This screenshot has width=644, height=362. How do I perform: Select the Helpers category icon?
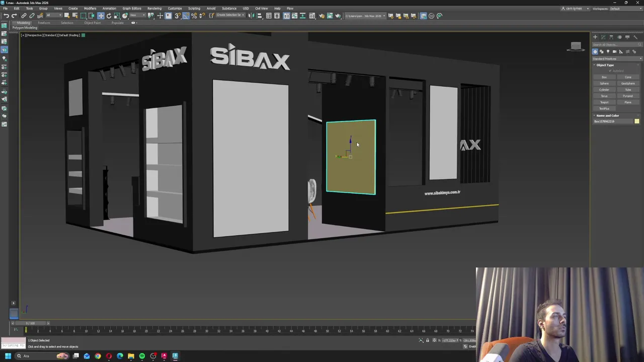tap(621, 51)
